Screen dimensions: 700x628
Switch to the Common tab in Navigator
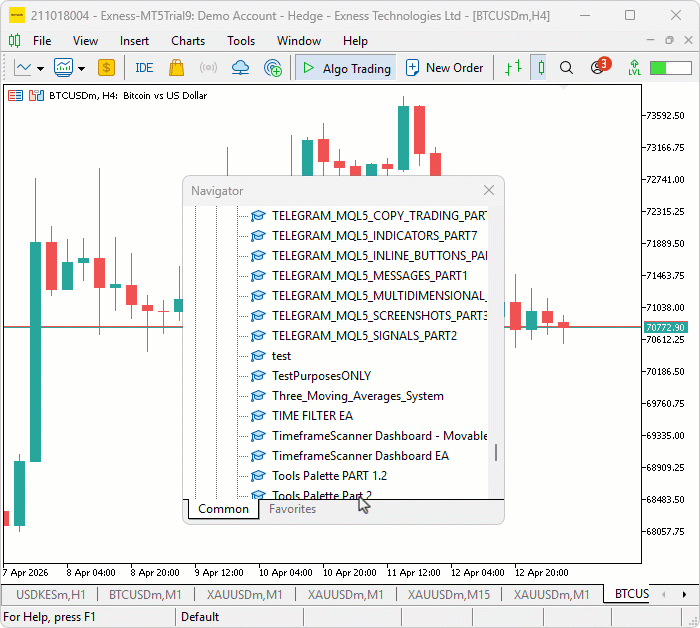(x=223, y=509)
